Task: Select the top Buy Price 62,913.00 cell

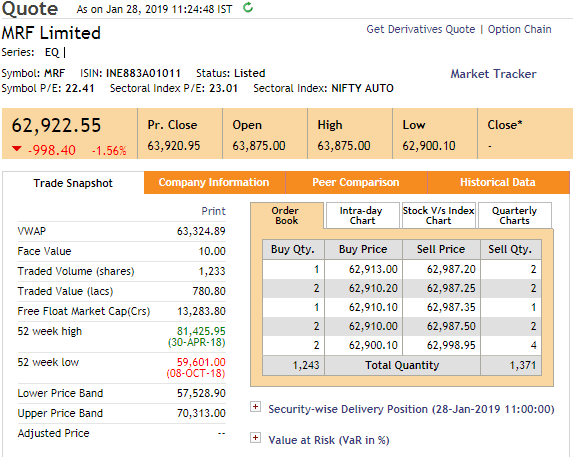Action: coord(363,269)
